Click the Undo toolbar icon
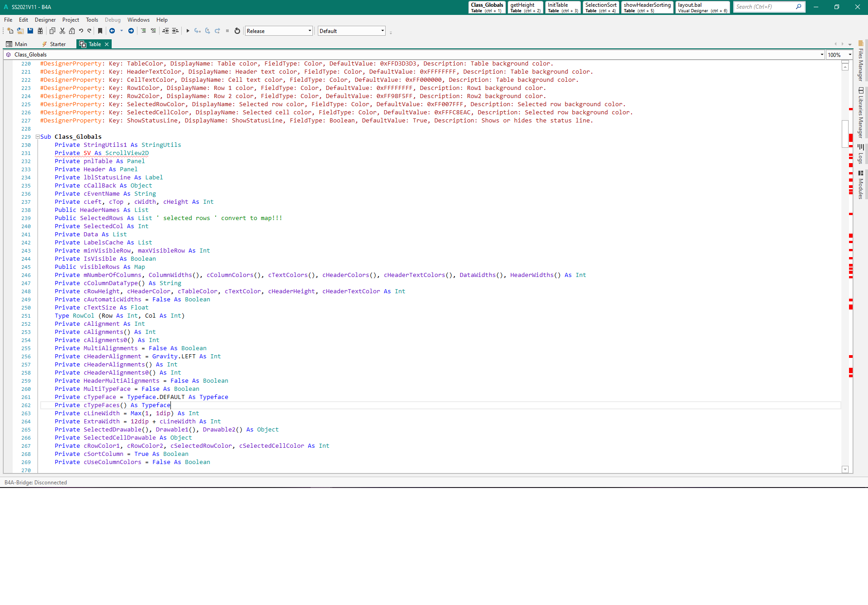This screenshot has width=868, height=605. point(81,31)
